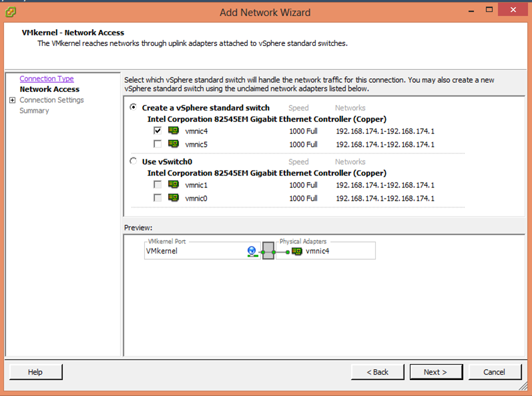The width and height of the screenshot is (532, 396).
Task: Click the virtual switch block in preview
Action: [268, 251]
